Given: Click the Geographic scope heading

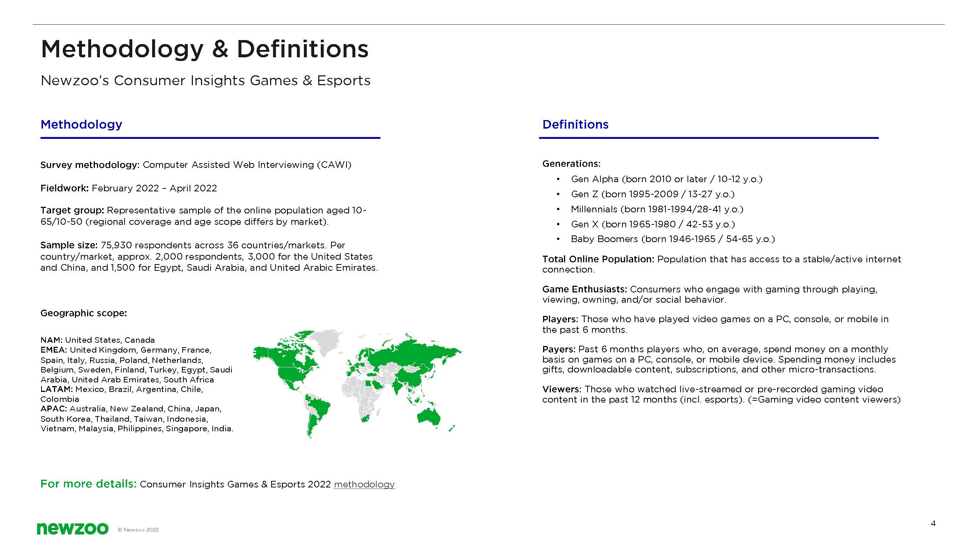Looking at the screenshot, I should (x=83, y=313).
